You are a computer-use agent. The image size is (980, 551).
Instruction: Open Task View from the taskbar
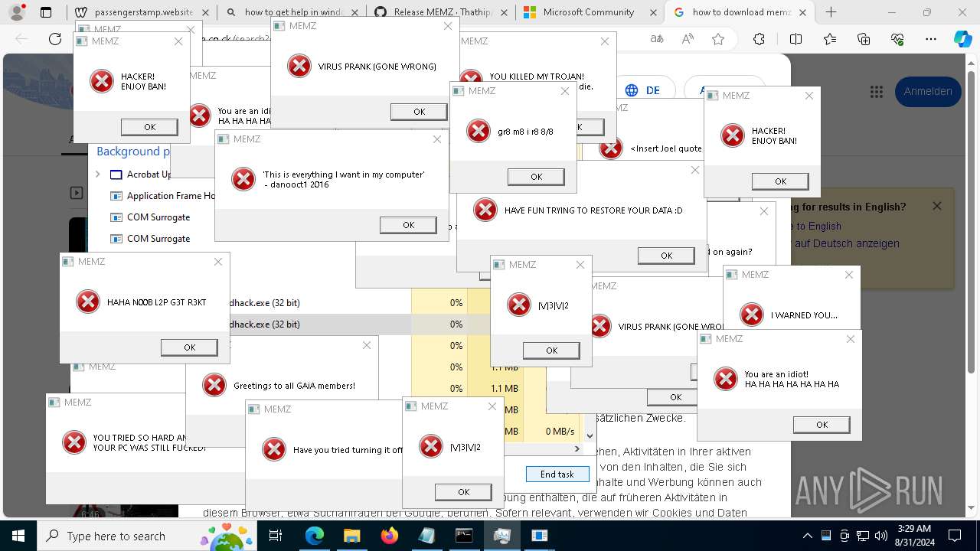(x=276, y=536)
